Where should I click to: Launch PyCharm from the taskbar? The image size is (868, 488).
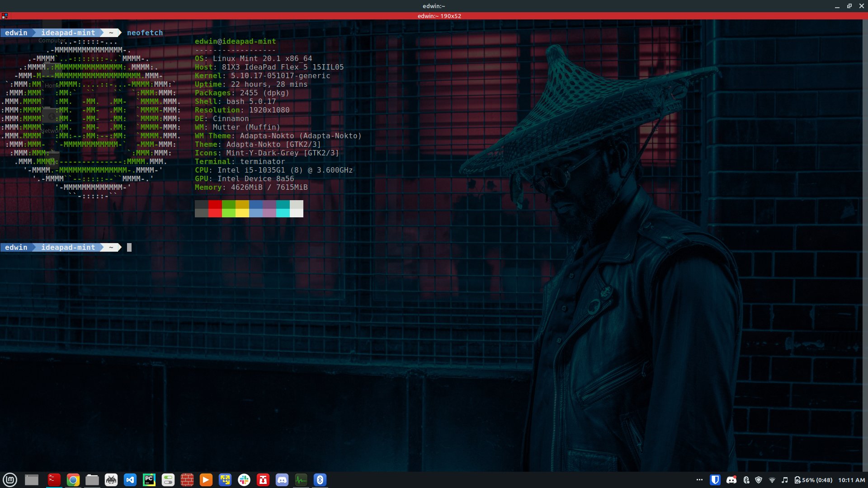tap(149, 480)
